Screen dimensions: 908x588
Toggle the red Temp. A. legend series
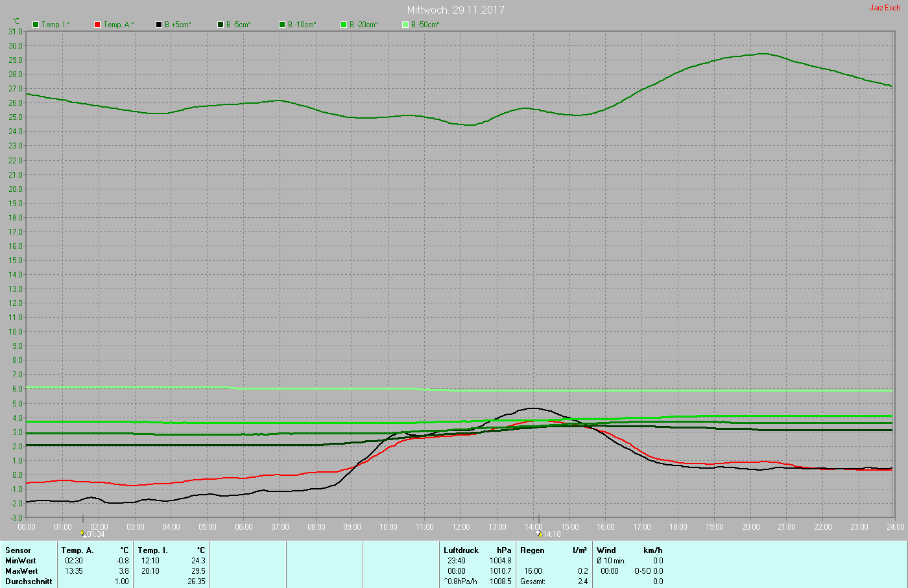(x=97, y=25)
